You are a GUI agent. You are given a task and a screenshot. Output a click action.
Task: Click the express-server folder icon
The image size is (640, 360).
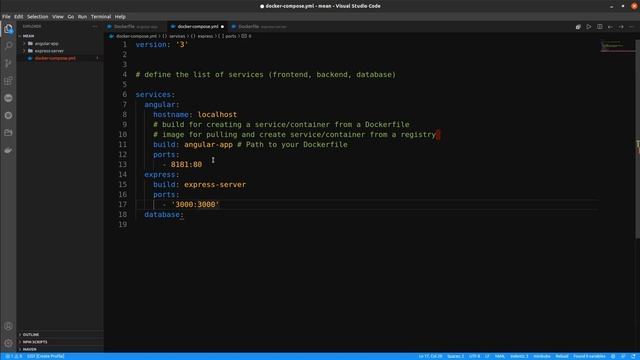[30, 51]
